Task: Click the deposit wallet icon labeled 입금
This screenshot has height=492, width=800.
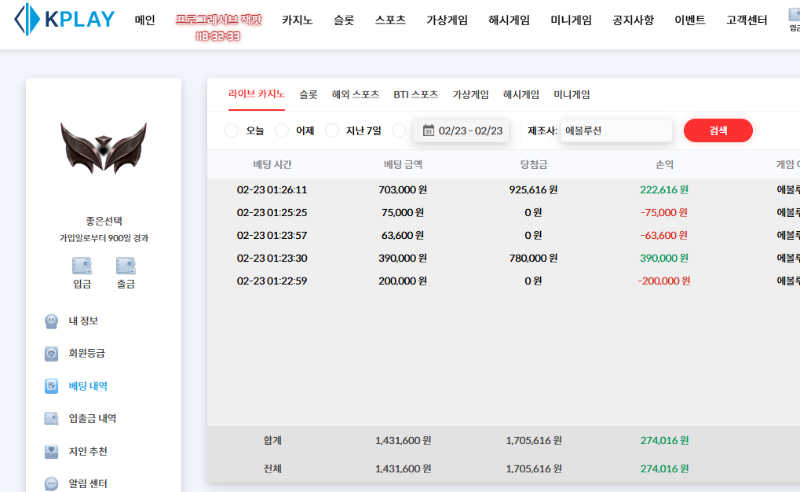Action: click(82, 266)
